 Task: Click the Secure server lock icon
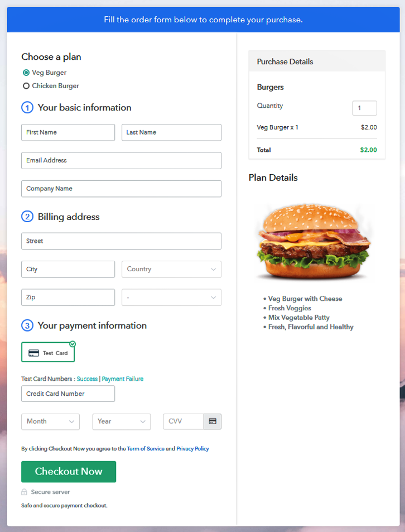point(24,492)
